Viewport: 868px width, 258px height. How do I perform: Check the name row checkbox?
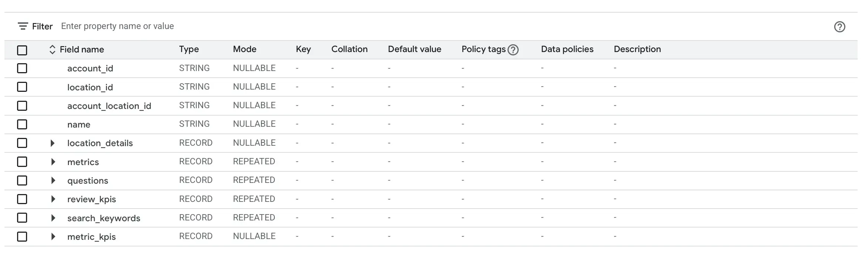tap(22, 124)
